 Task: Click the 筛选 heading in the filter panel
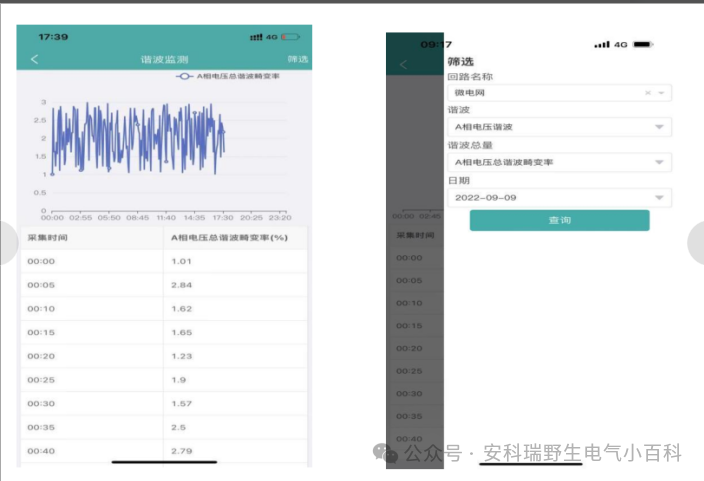pyautogui.click(x=461, y=62)
